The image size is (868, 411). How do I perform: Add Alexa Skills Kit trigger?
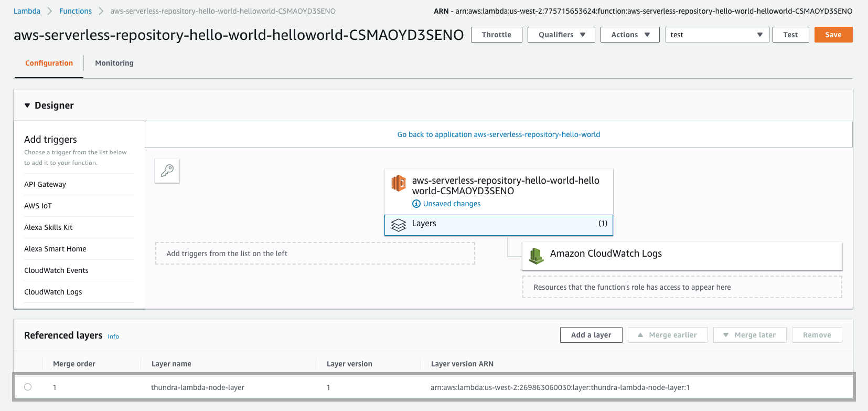(48, 227)
